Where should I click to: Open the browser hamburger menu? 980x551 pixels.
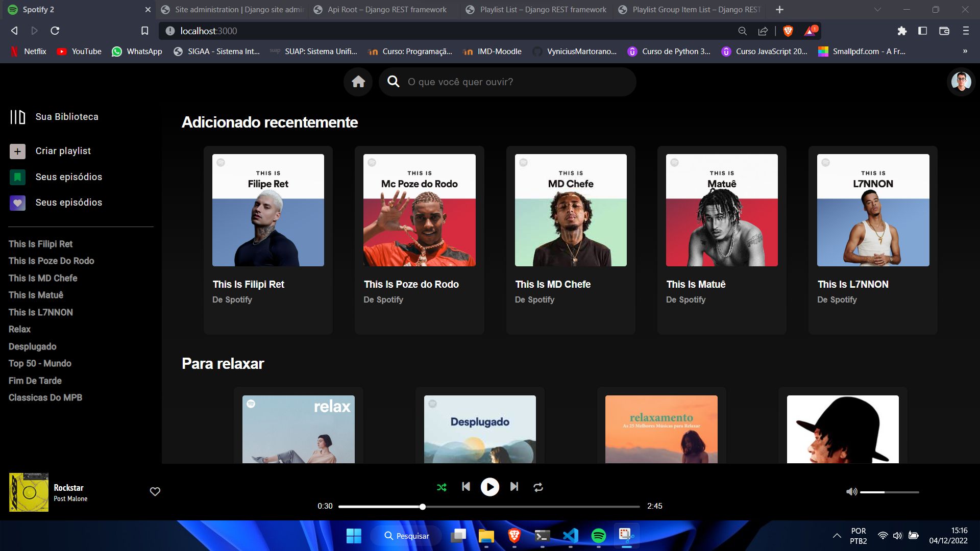[x=966, y=31]
